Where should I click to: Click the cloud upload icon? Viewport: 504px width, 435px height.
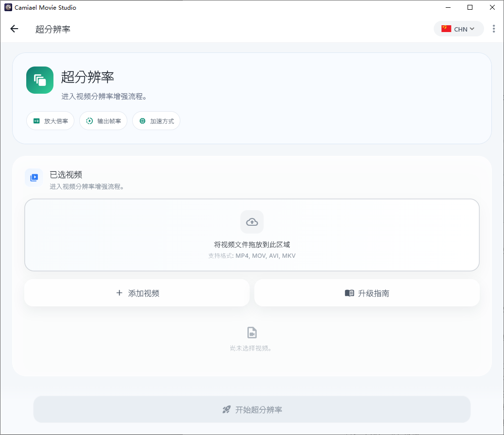pos(252,222)
